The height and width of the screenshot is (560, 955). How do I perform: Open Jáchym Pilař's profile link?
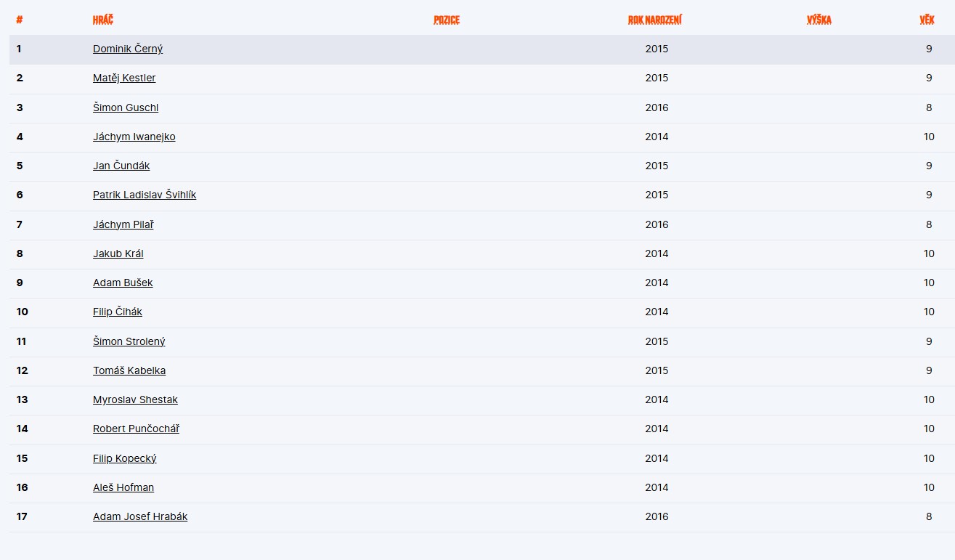(123, 224)
